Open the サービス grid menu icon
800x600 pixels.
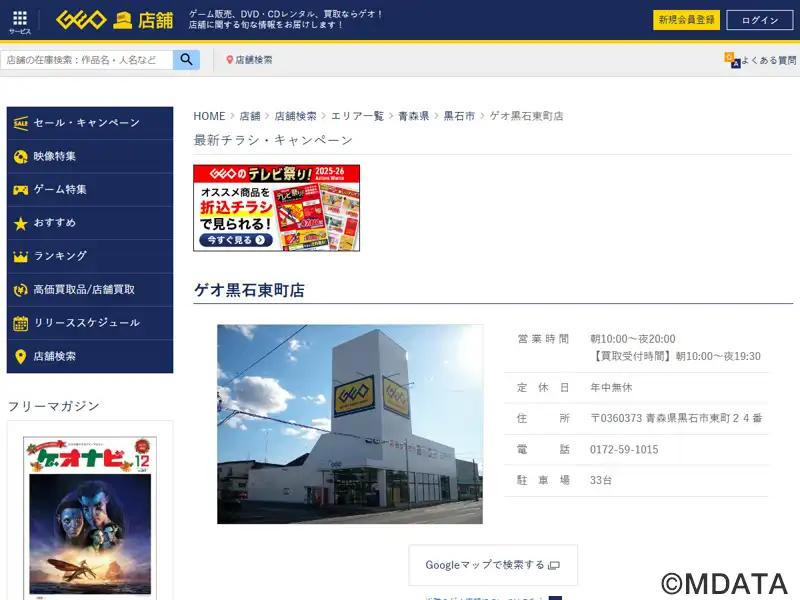20,18
